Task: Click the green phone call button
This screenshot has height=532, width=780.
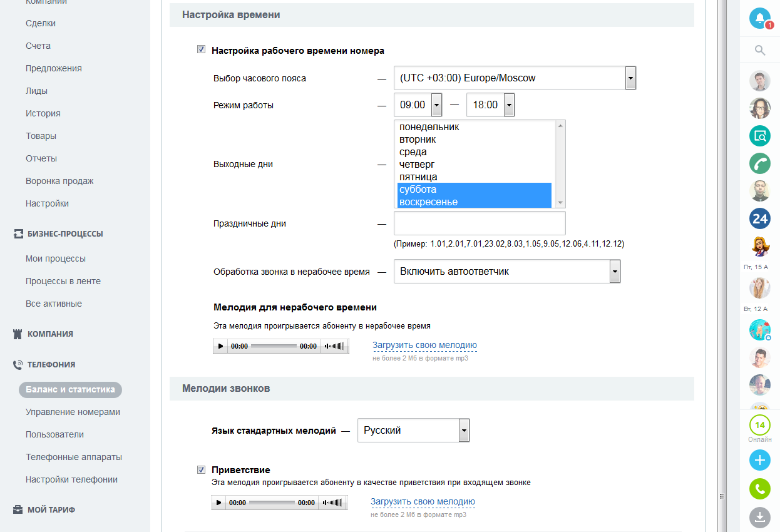Action: pos(760,489)
